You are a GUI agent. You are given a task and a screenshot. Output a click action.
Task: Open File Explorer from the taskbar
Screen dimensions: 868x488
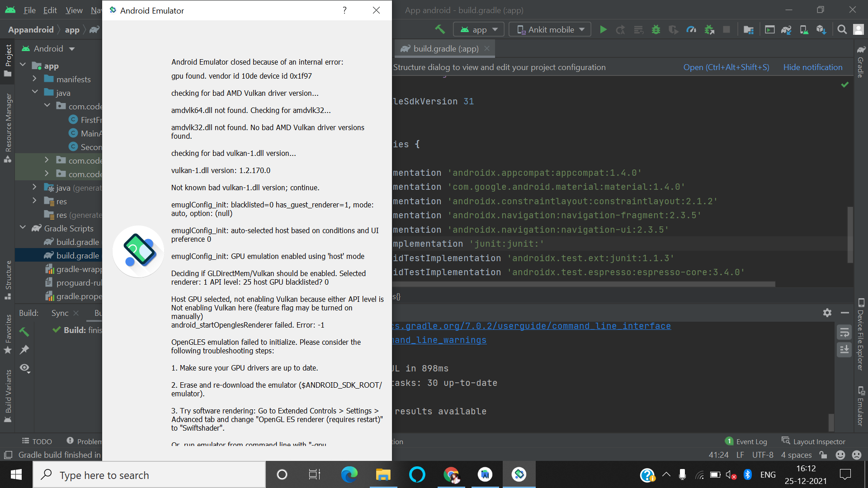[383, 474]
